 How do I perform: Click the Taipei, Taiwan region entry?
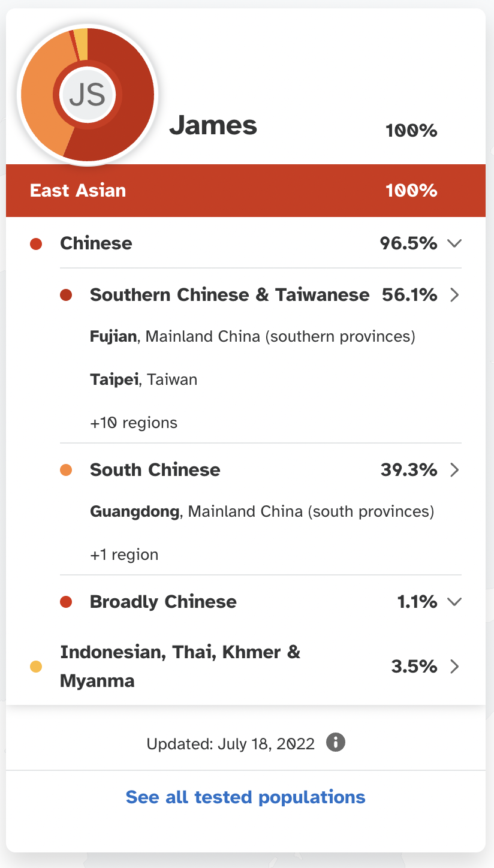143,379
